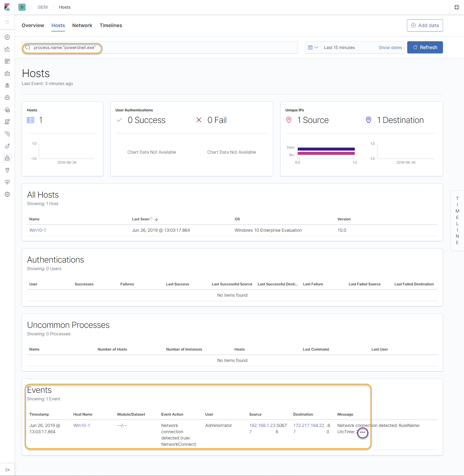The image size is (464, 476).
Task: Click the Kibana logo
Action: tap(7, 7)
